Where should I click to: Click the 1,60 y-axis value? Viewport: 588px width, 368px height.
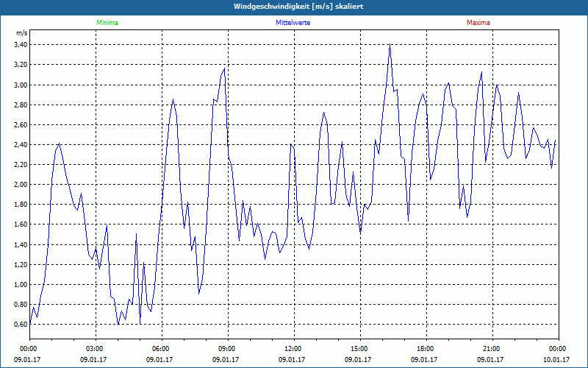pos(21,224)
